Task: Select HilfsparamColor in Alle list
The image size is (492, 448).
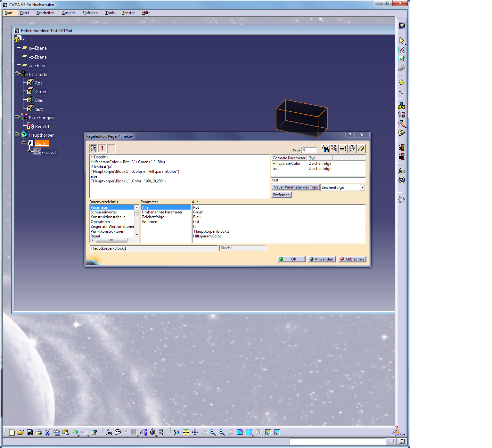Action: click(207, 236)
